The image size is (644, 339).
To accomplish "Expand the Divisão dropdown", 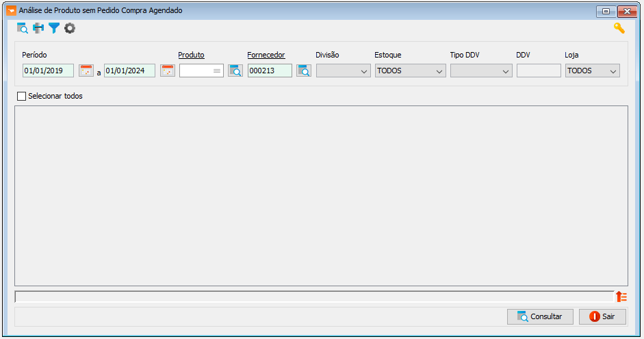I will coord(344,71).
